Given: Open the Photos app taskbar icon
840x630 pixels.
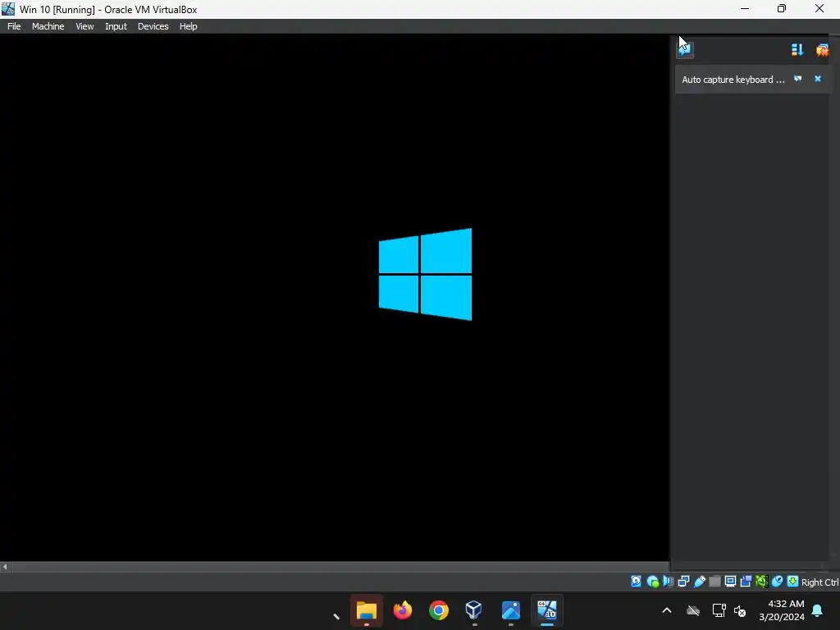Looking at the screenshot, I should click(510, 610).
